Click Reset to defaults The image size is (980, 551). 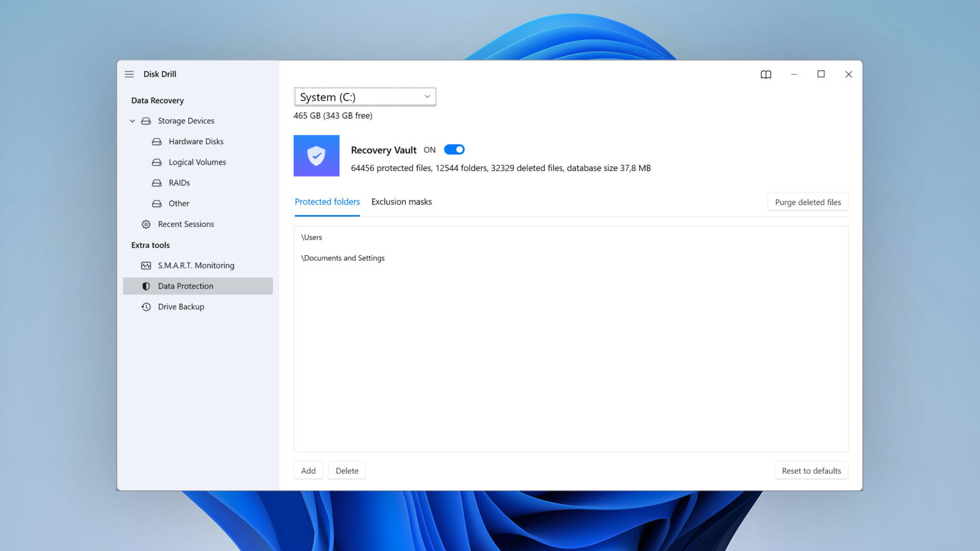point(811,470)
